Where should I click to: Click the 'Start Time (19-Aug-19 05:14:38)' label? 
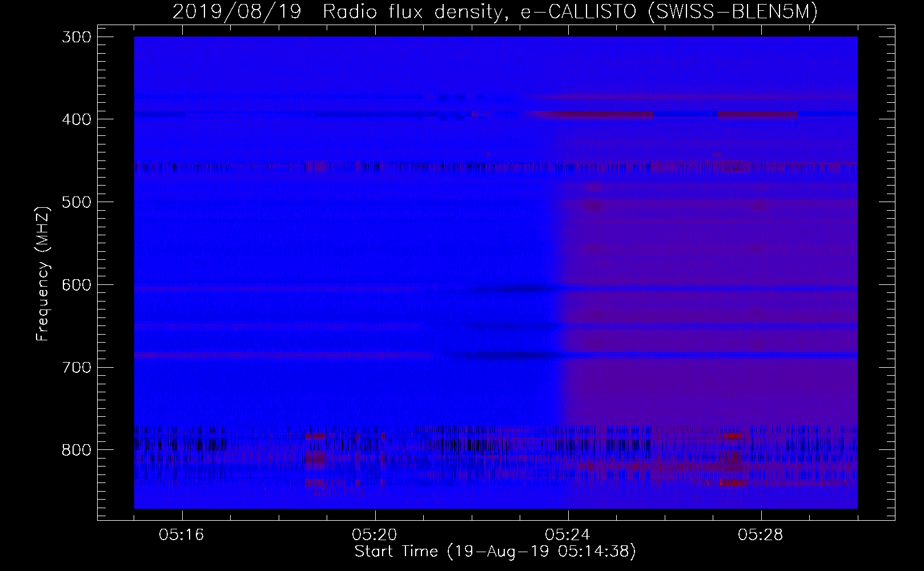[495, 552]
